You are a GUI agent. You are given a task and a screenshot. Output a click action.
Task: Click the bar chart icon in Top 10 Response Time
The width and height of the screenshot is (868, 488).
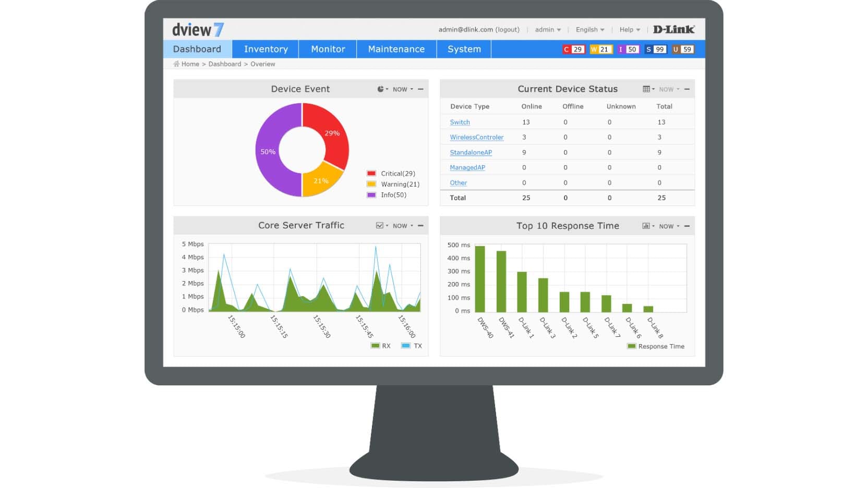click(646, 226)
